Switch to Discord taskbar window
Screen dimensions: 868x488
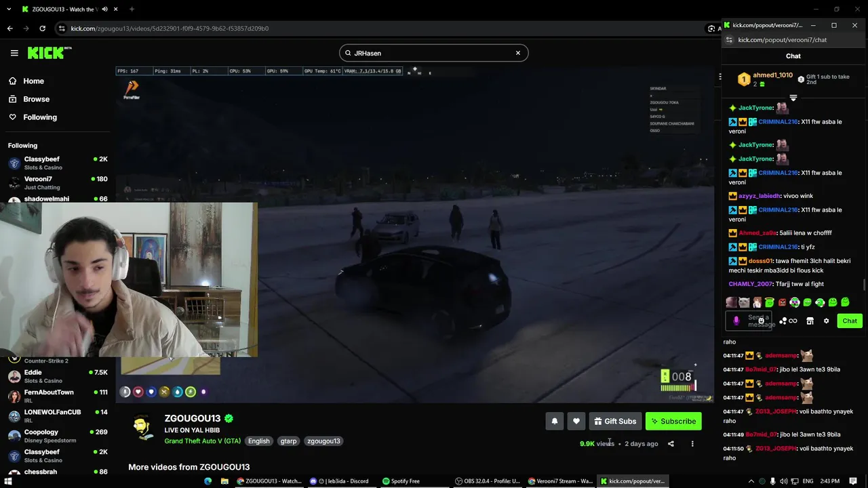pos(338,481)
